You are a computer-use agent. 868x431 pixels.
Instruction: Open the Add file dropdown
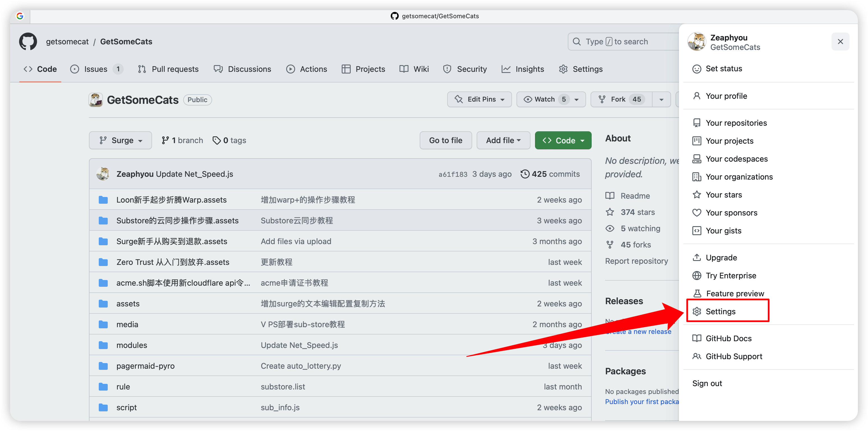pyautogui.click(x=503, y=140)
